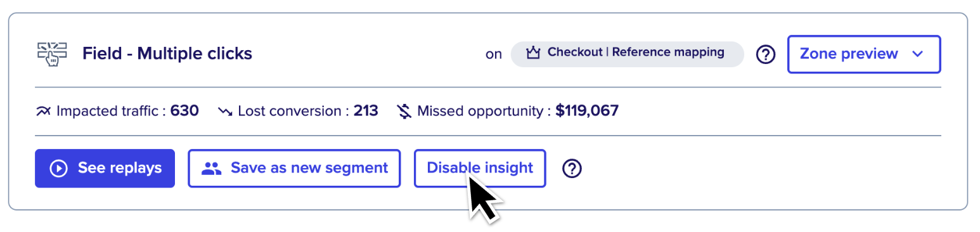
Task: Click the Field - Multiple clicks title
Action: (x=167, y=54)
